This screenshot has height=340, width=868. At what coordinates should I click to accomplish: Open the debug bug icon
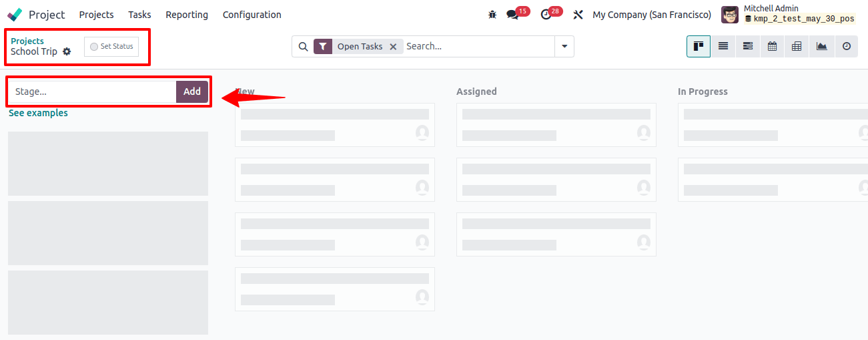[492, 14]
